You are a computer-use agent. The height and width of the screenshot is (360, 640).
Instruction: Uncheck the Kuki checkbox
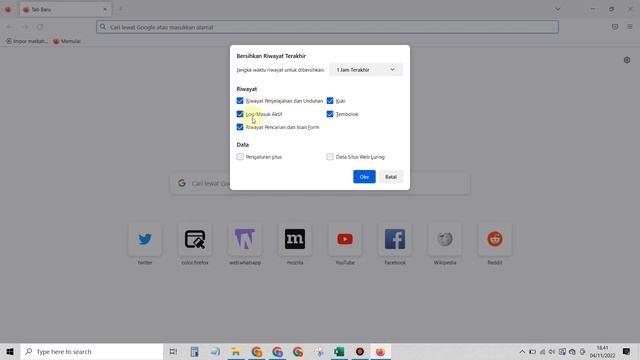330,101
